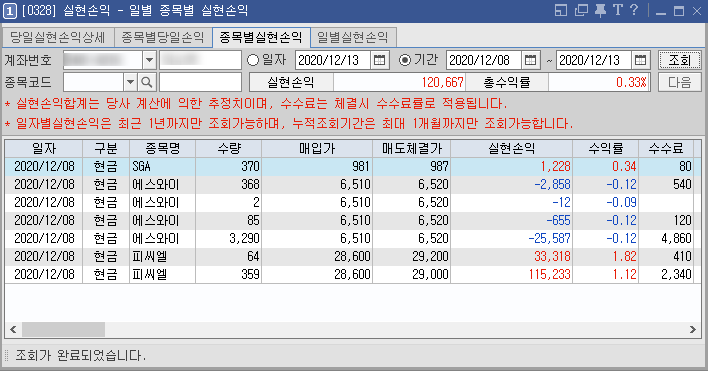The image size is (708, 371).
Task: Click the 총수익률 summary label button
Action: 507,82
